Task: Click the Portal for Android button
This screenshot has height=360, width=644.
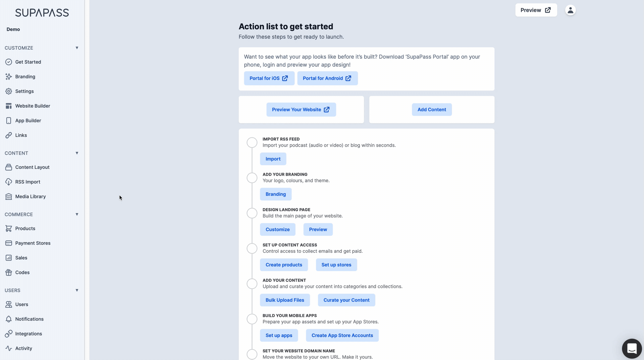Action: 327,78
